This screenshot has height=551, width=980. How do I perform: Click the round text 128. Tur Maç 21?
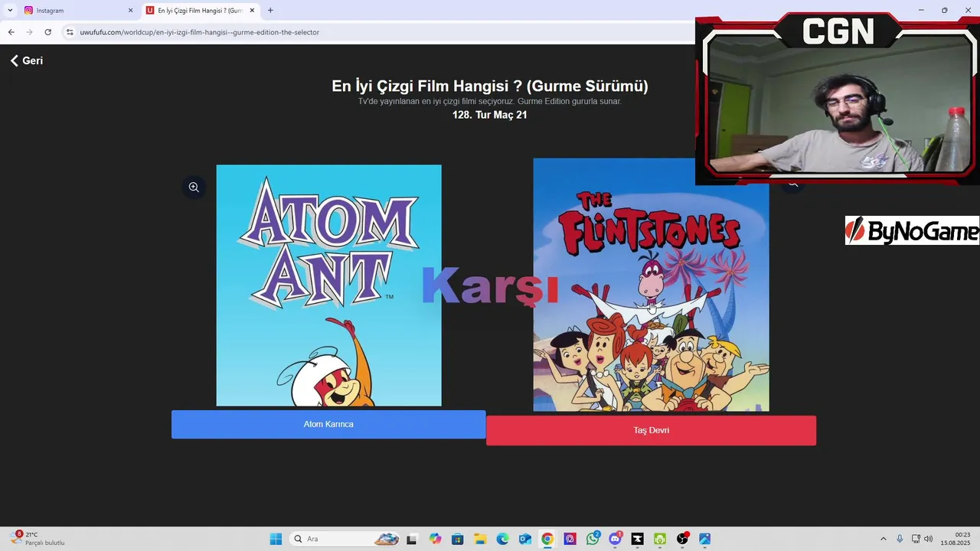(x=490, y=115)
